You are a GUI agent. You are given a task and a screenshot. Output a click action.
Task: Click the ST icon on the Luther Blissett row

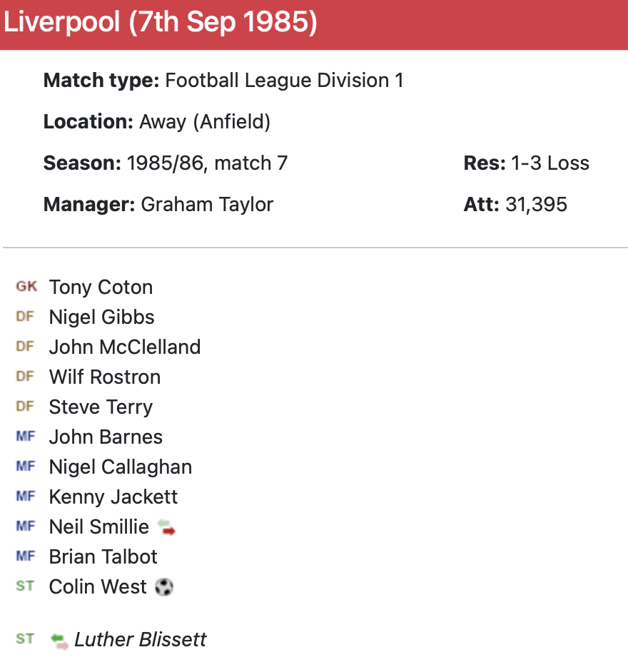tap(25, 639)
